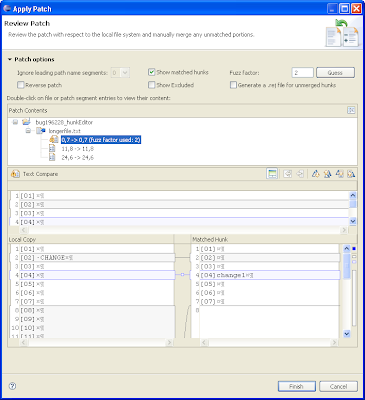Jump to Next Change icon
This screenshot has width=365, height=400.
coord(340,174)
